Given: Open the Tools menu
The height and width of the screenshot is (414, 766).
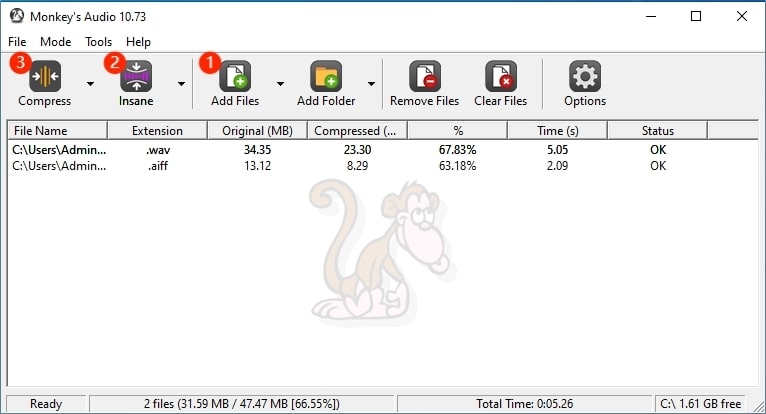Looking at the screenshot, I should coord(98,42).
